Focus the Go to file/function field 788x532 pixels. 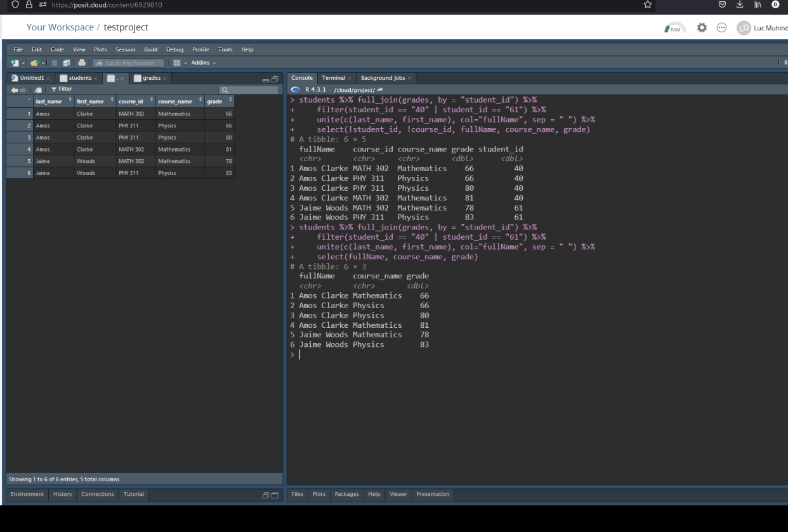click(129, 63)
